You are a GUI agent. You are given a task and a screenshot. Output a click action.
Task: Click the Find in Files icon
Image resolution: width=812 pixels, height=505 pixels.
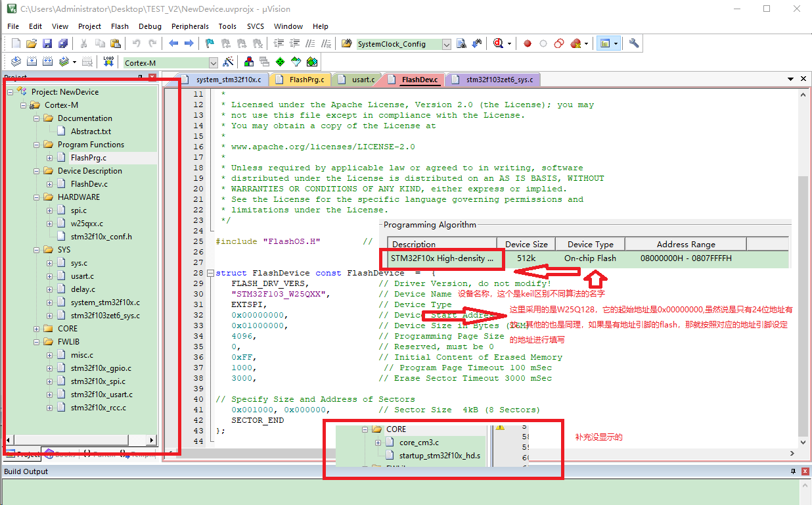(346, 44)
